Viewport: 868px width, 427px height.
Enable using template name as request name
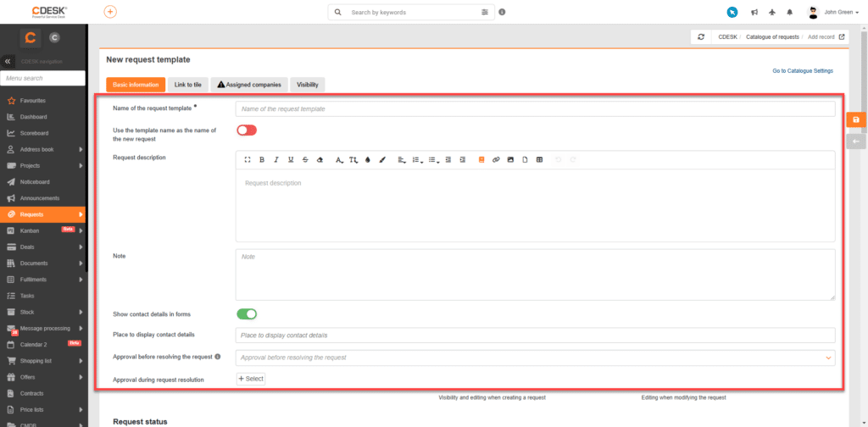[x=247, y=130]
